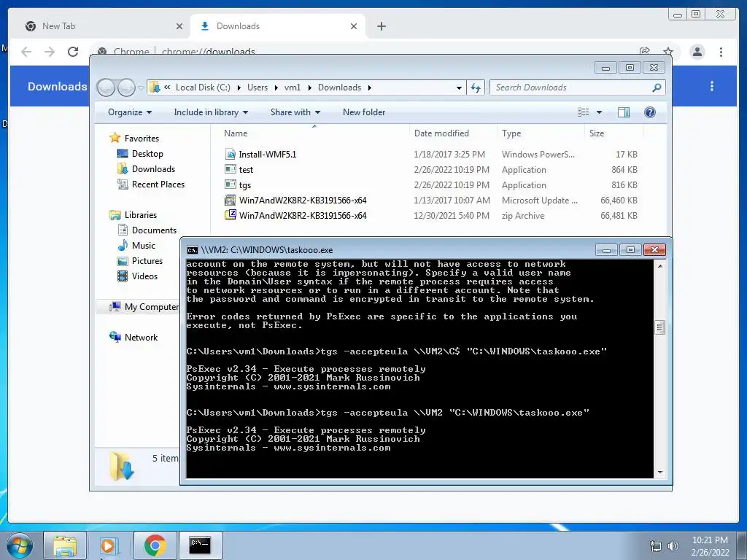Screen dimensions: 747x560
Task: Select the Microsoft Update KB3191566 file icon
Action: pyautogui.click(x=231, y=200)
